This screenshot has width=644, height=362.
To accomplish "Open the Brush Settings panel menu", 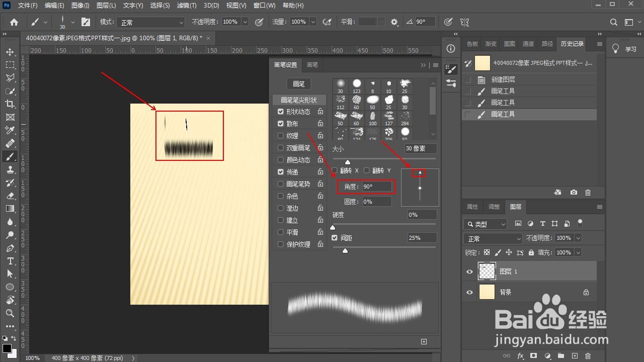I will coord(436,65).
